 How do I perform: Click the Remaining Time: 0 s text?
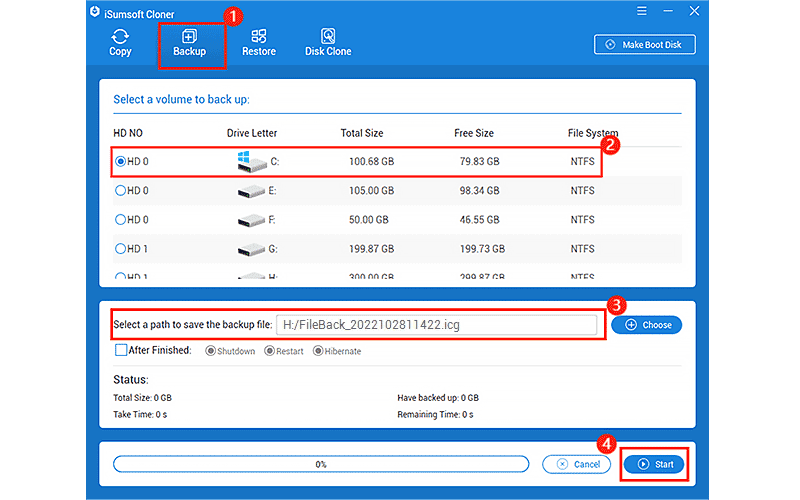[435, 414]
